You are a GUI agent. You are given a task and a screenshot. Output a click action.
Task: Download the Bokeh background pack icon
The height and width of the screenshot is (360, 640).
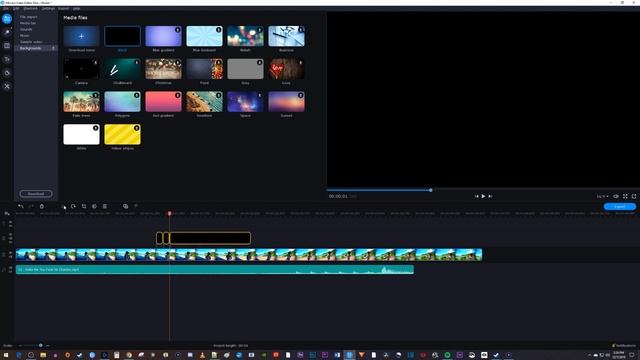pyautogui.click(x=260, y=30)
